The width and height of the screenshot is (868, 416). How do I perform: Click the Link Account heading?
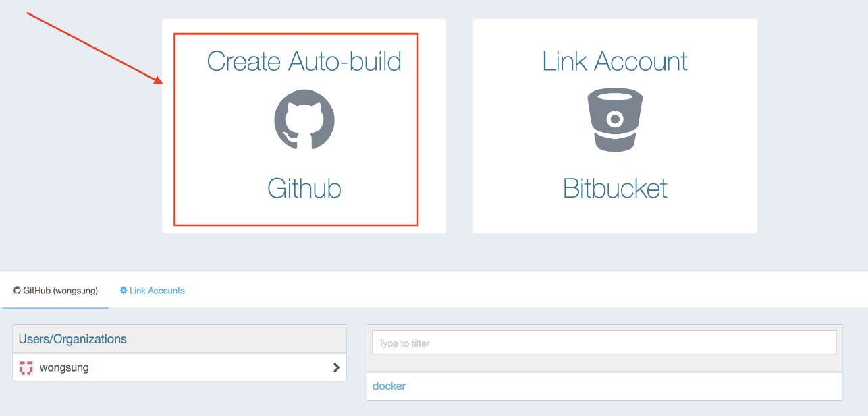click(x=614, y=61)
